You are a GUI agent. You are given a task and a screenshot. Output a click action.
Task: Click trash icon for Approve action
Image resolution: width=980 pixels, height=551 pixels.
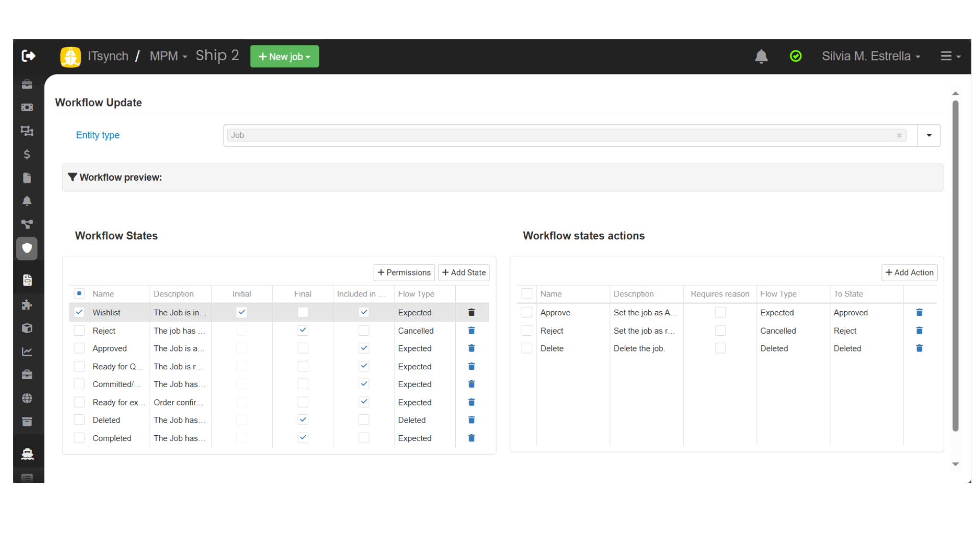coord(919,312)
